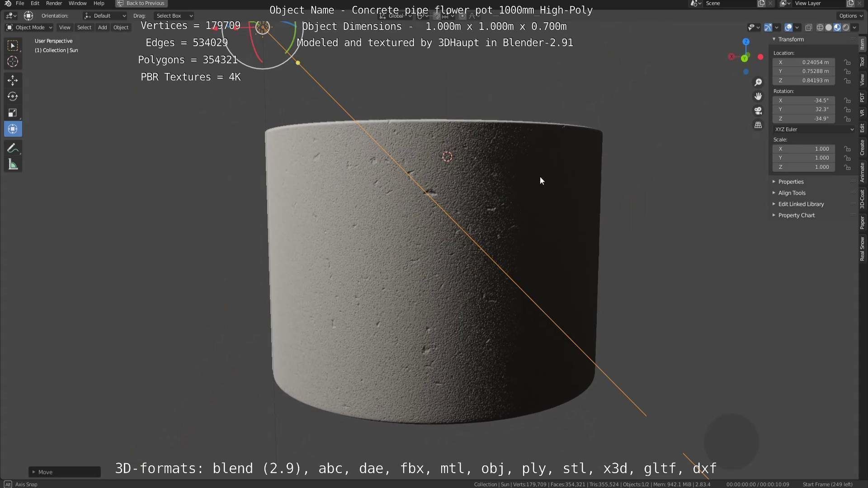868x488 pixels.
Task: Open the viewport Add menu
Action: pos(103,28)
